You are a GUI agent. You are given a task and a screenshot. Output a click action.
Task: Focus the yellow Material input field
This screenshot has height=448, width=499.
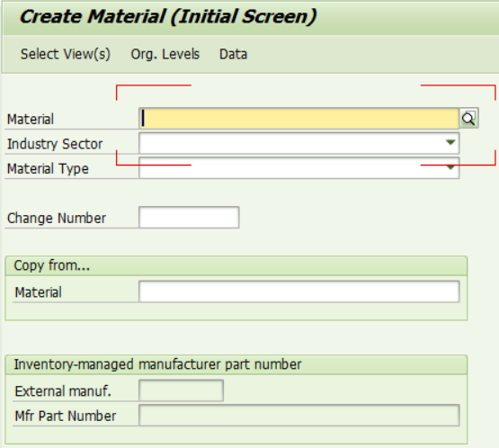[x=299, y=119]
